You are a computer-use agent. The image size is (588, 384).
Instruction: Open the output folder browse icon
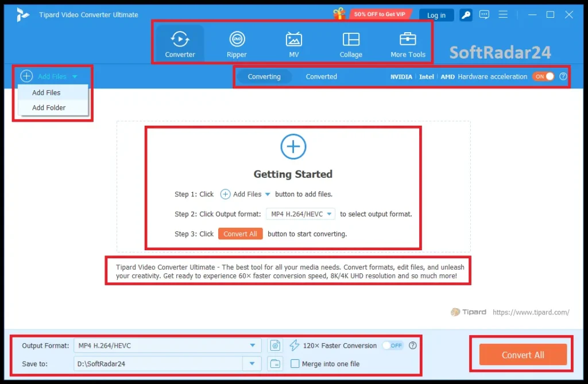(275, 363)
